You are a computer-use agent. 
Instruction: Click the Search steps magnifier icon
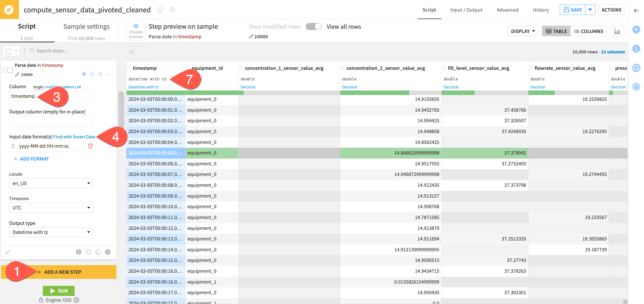(32, 51)
